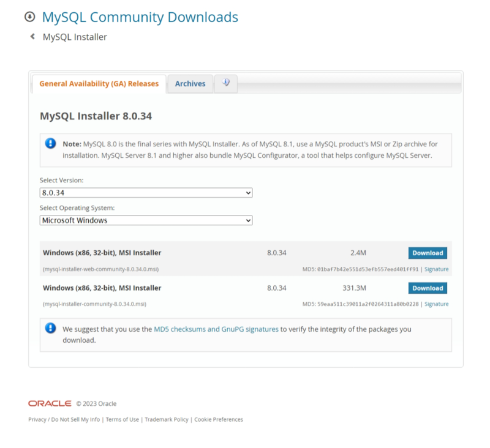Open the Trademark Policy link
490x448 pixels.
167,419
